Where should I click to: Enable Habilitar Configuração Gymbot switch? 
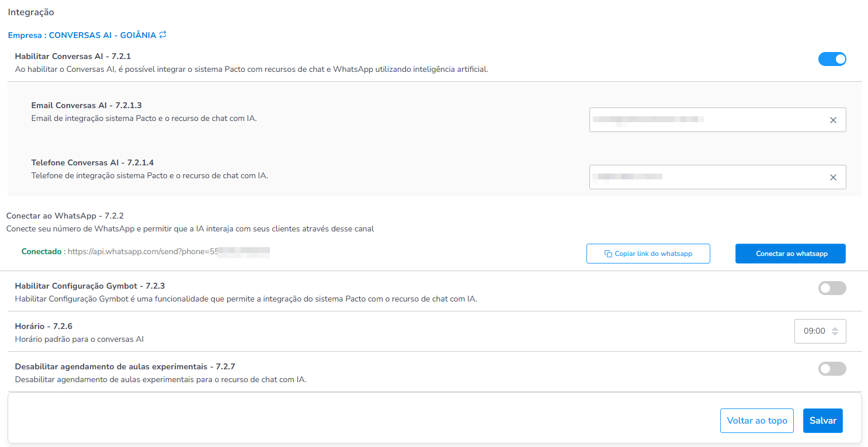pos(832,288)
